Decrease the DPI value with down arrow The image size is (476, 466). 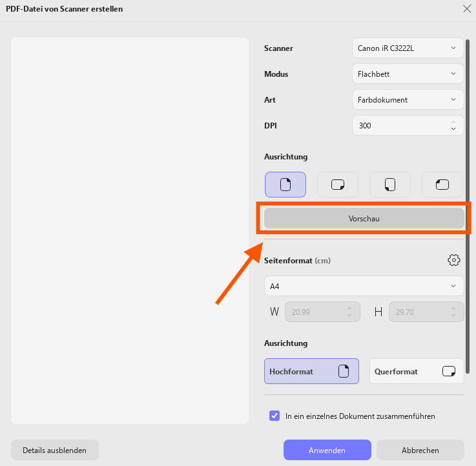click(453, 128)
